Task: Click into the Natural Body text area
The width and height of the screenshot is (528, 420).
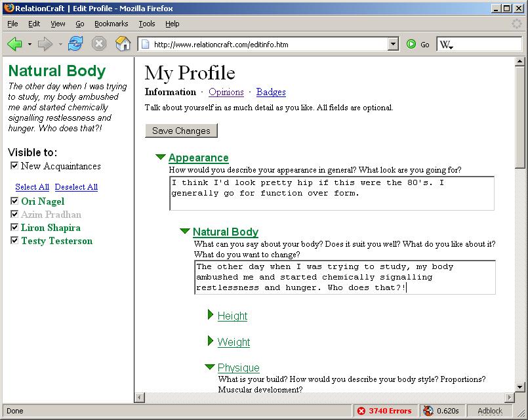Action: 345,277
